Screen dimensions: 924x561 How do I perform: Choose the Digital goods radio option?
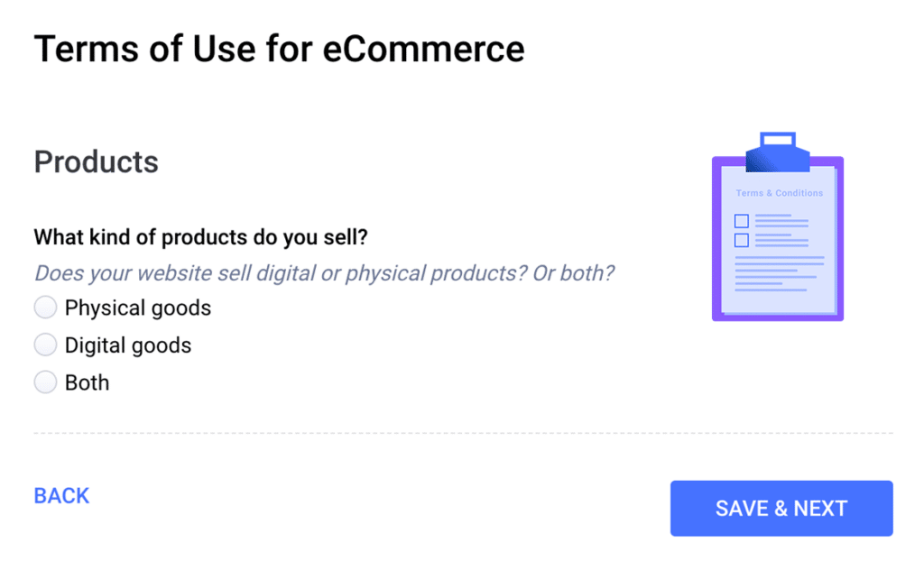pos(45,345)
